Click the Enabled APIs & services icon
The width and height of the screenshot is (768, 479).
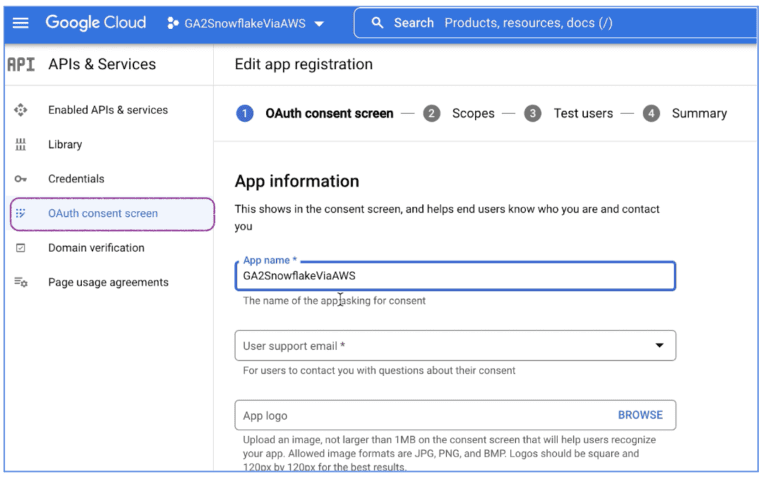(x=21, y=110)
